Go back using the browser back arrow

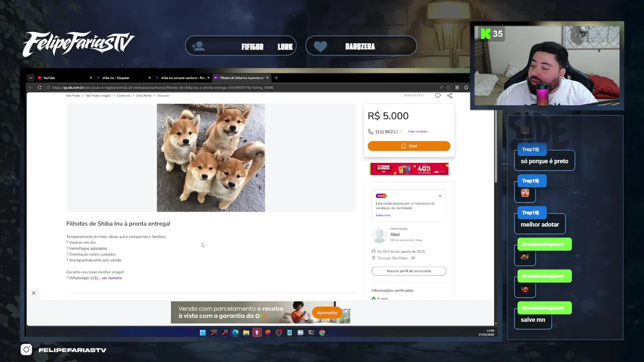click(31, 87)
